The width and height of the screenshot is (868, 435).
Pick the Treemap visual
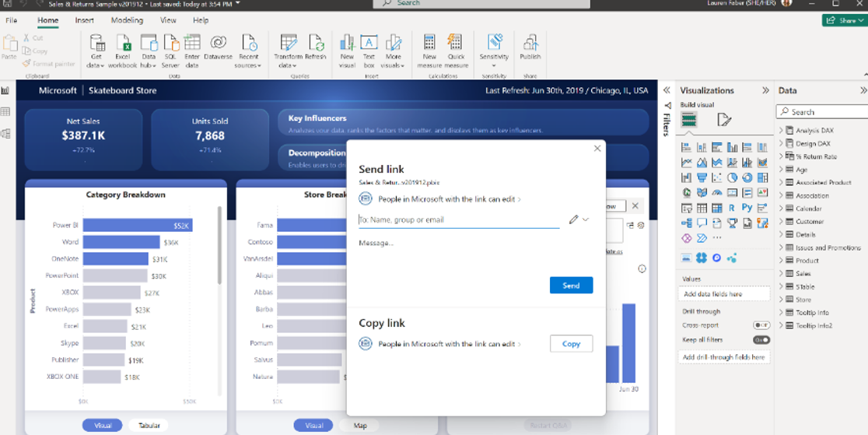point(762,178)
